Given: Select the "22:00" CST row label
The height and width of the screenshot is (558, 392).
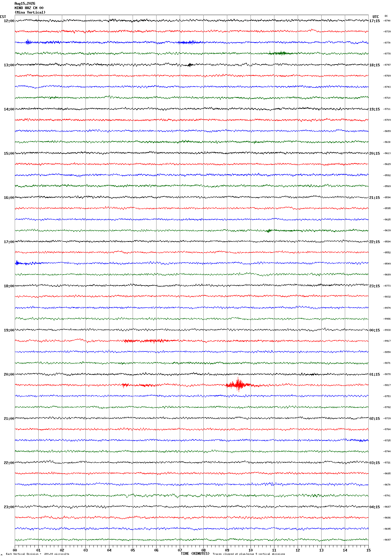Looking at the screenshot, I should (9, 463).
